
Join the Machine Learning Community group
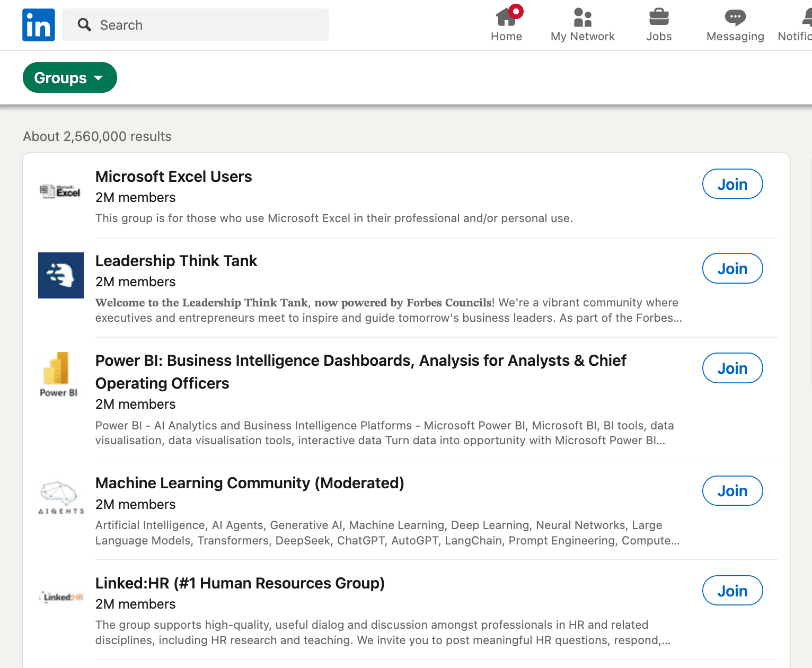coord(732,490)
